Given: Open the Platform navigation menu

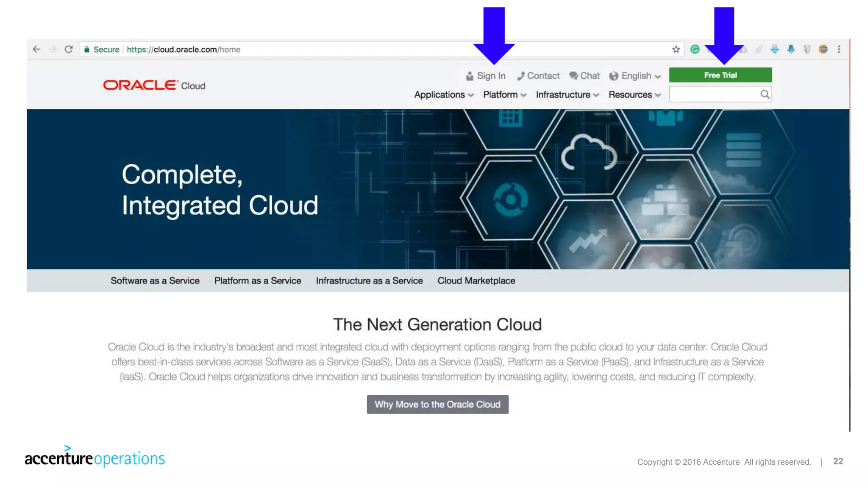Looking at the screenshot, I should (504, 94).
